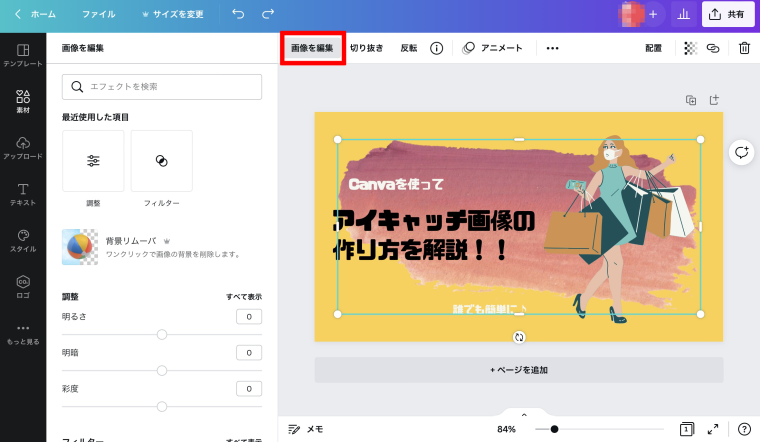This screenshot has height=442, width=760.
Task: Click the link chain icon
Action: [713, 48]
